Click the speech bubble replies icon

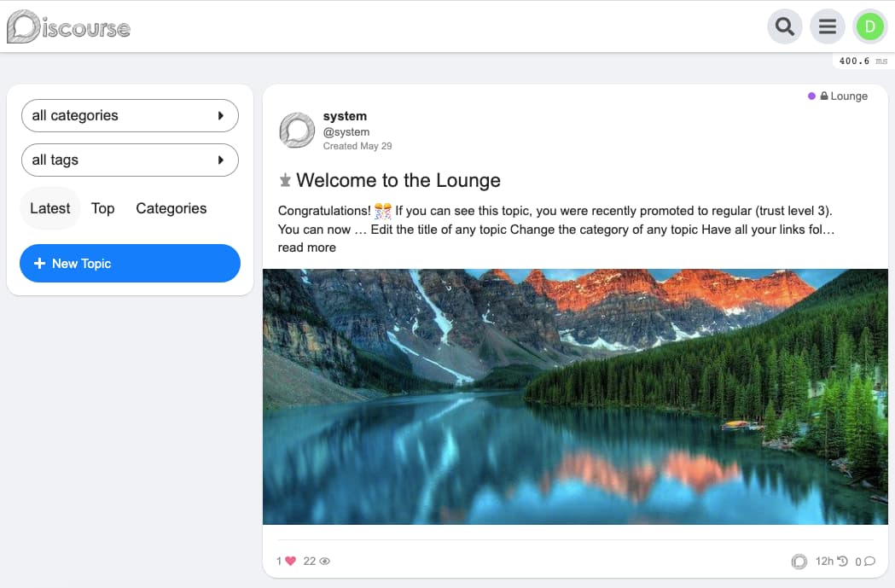coord(869,561)
